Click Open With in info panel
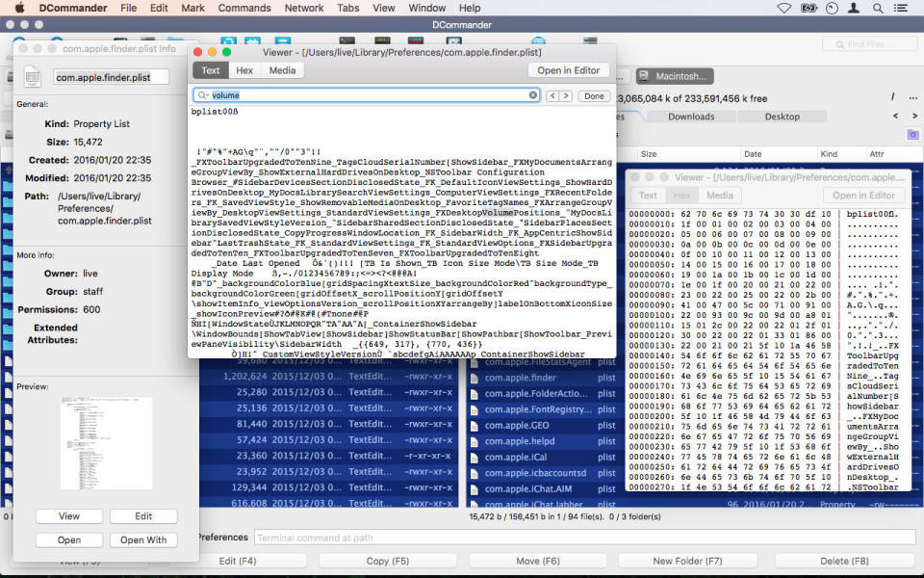 [143, 539]
